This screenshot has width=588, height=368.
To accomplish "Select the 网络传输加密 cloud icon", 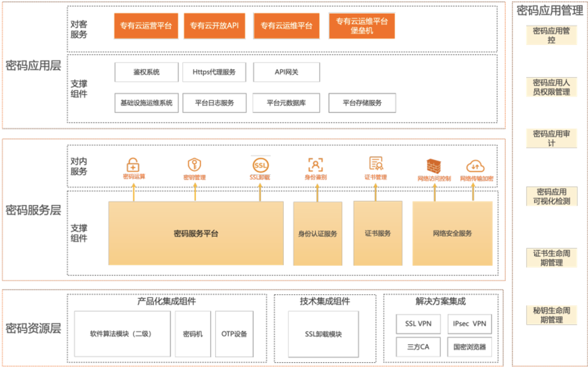I will pyautogui.click(x=475, y=166).
